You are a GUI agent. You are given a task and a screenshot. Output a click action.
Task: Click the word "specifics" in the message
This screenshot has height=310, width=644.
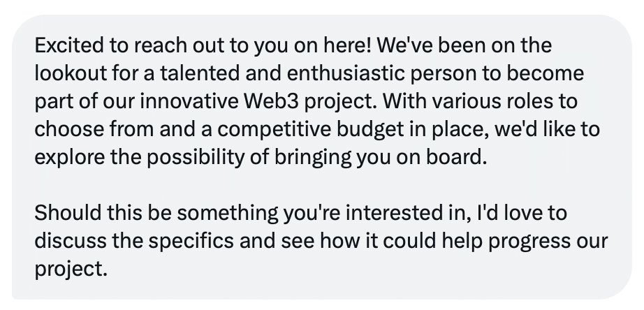(x=191, y=242)
